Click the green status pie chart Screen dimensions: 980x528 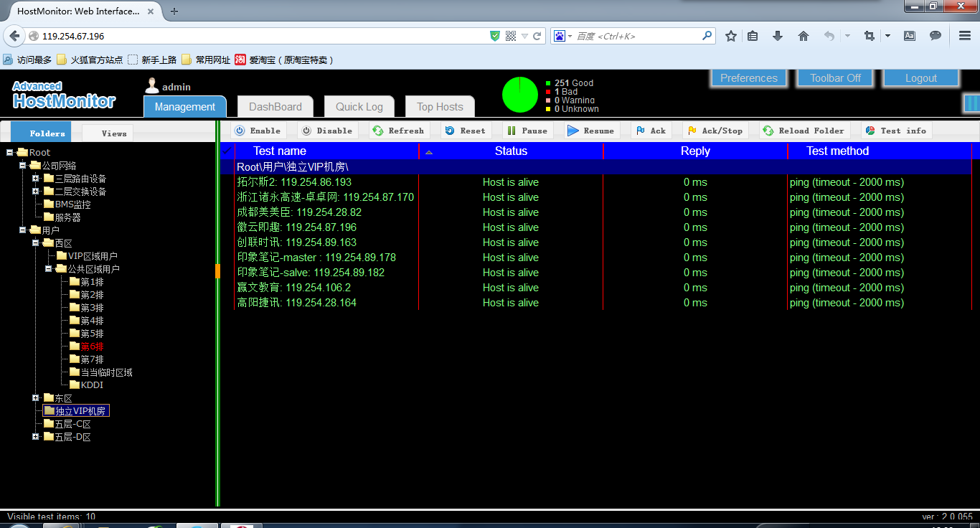pos(520,95)
